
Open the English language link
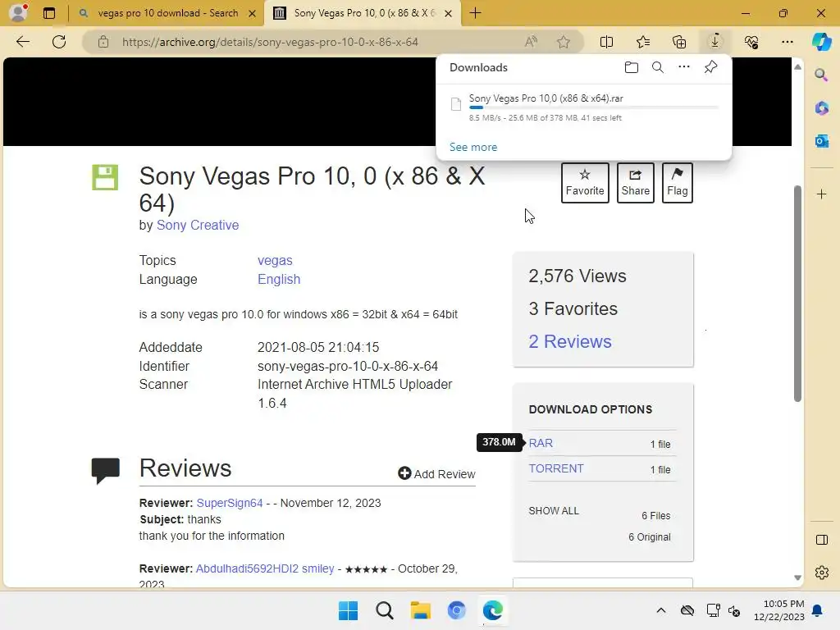coord(279,279)
